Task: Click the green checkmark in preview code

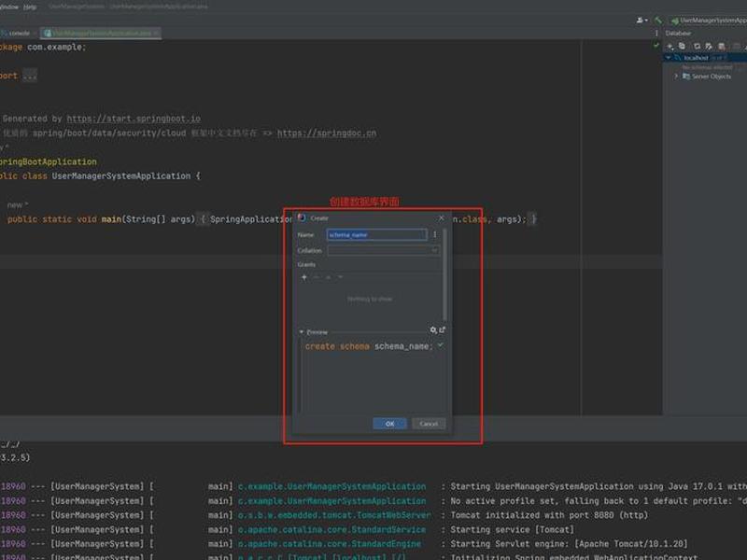Action: (441, 345)
